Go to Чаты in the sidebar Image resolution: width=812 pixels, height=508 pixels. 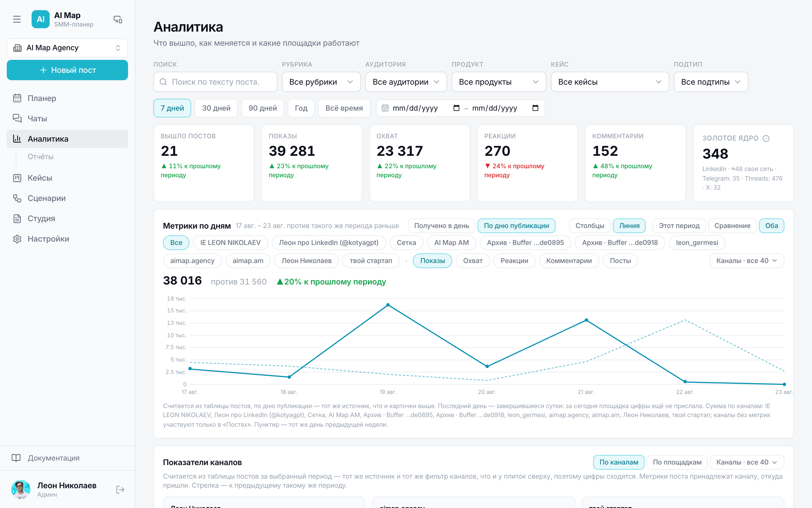67,118
